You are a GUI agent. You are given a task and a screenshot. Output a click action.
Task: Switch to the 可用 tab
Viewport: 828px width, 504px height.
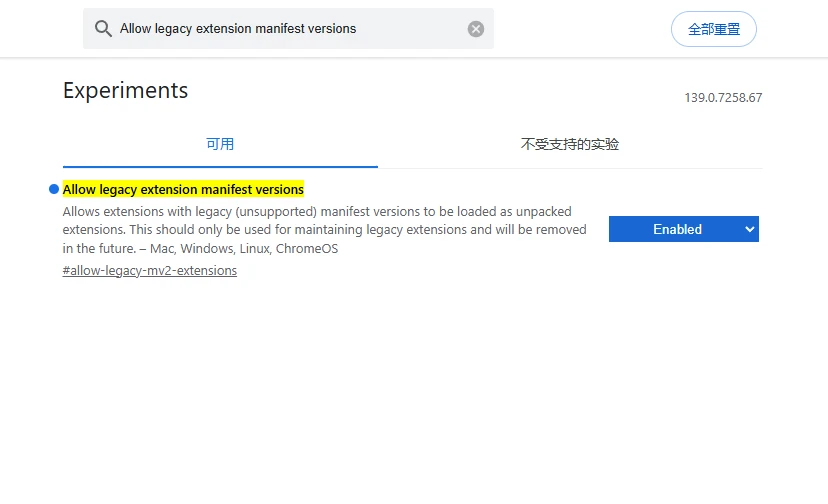click(220, 144)
